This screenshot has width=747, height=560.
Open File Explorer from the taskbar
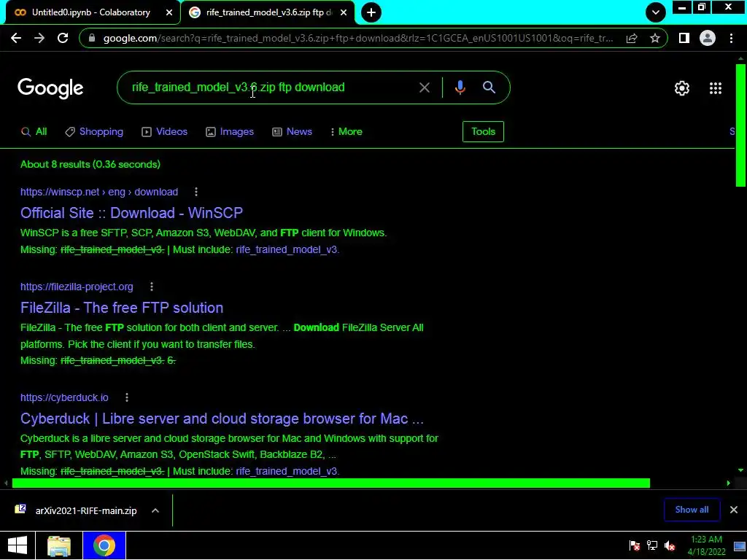click(59, 545)
